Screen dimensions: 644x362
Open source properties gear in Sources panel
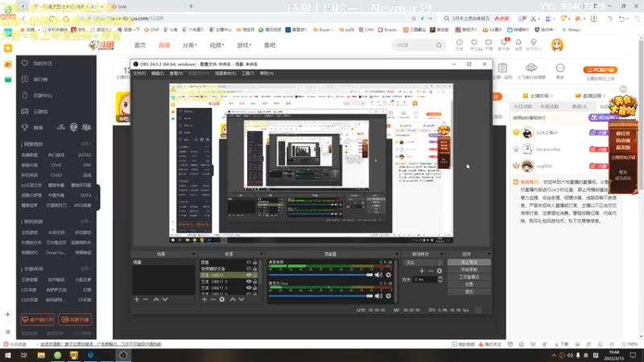222,299
